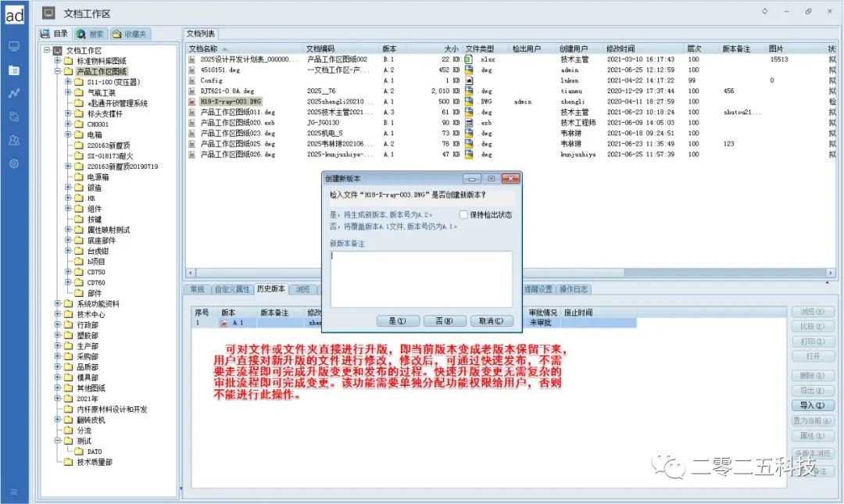Image resolution: width=844 pixels, height=504 pixels.
Task: Switch to the 目录 tab
Action: pos(55,34)
